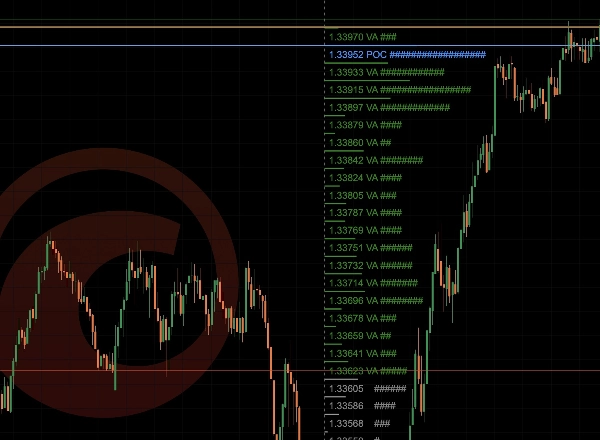Select the orange horizontal line at 1.33623
The width and height of the screenshot is (600, 440).
point(300,370)
